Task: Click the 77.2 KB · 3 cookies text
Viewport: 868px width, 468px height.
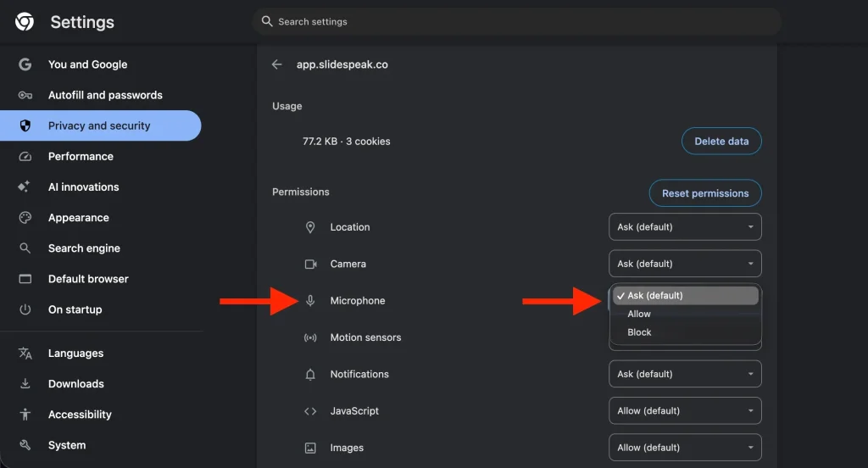Action: (347, 142)
